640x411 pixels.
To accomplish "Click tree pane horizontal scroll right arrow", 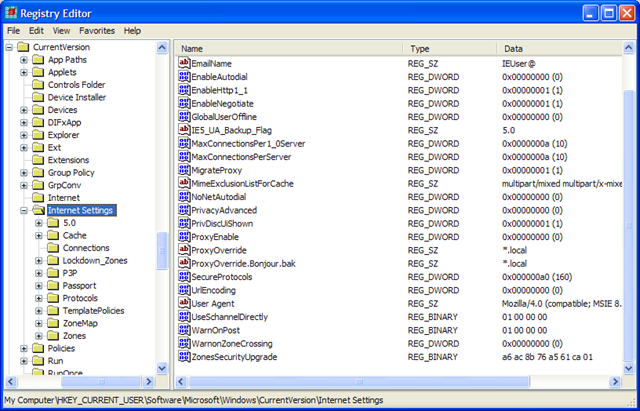I will [149, 382].
